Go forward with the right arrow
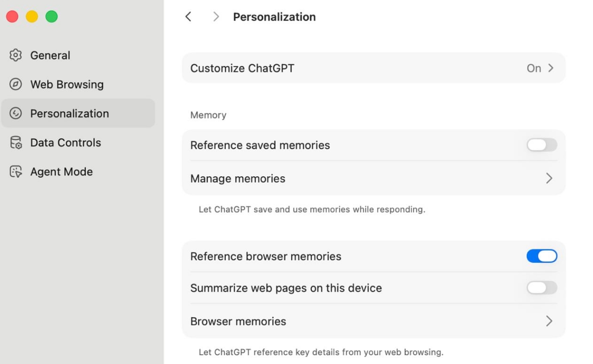 tap(216, 17)
